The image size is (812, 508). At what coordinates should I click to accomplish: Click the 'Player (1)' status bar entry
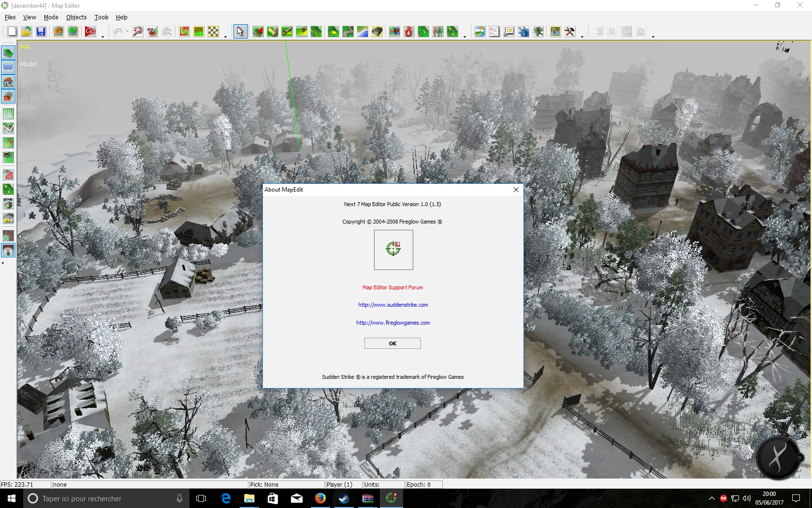pos(344,484)
